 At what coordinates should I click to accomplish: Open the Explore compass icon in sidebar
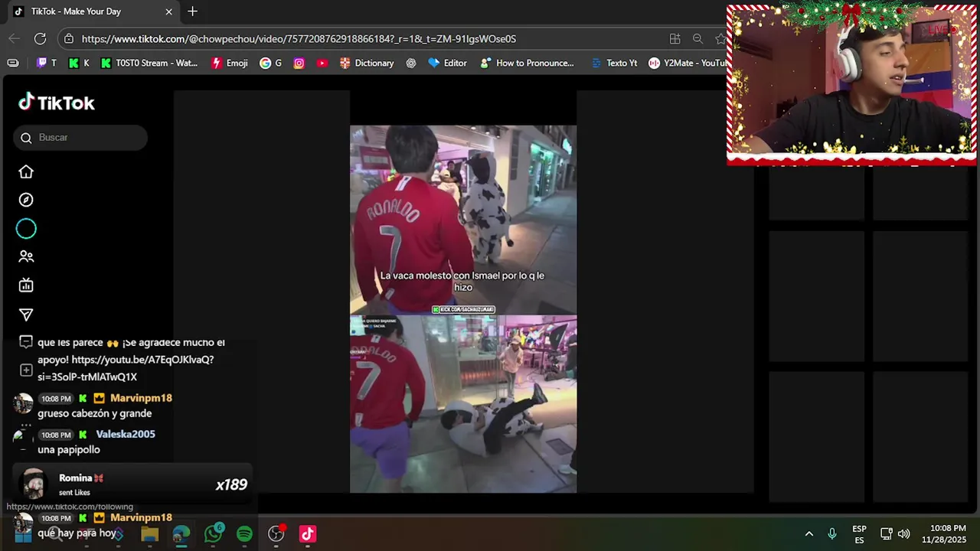tap(26, 200)
